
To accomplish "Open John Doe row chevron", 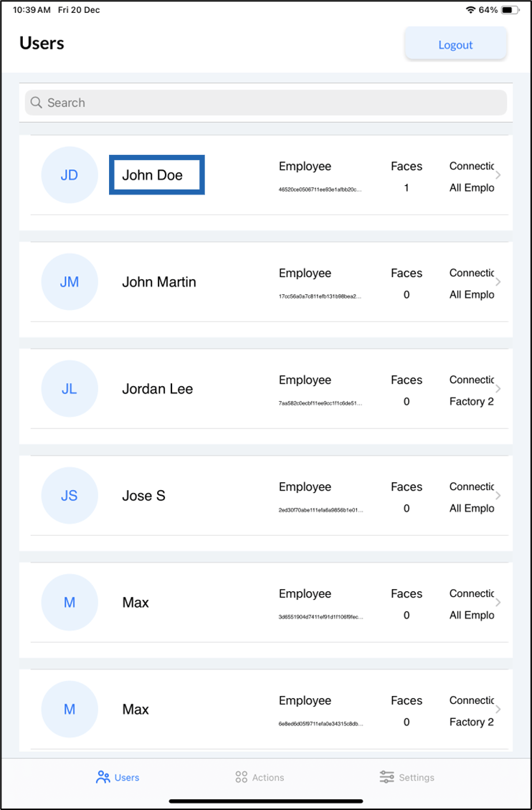I will [x=498, y=175].
